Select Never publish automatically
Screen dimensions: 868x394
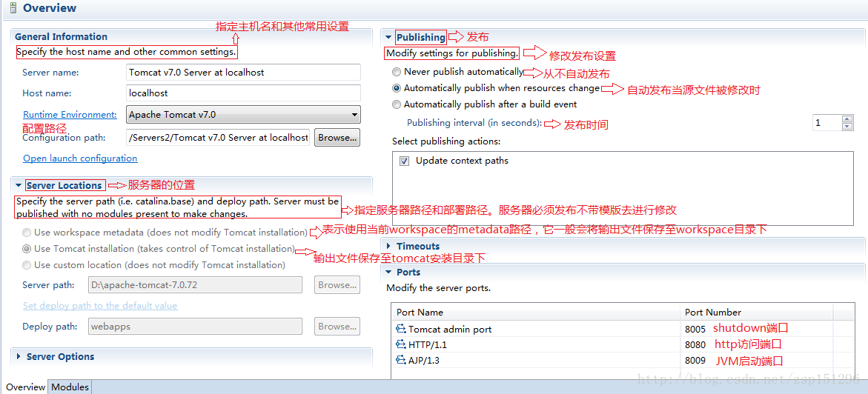[x=397, y=72]
